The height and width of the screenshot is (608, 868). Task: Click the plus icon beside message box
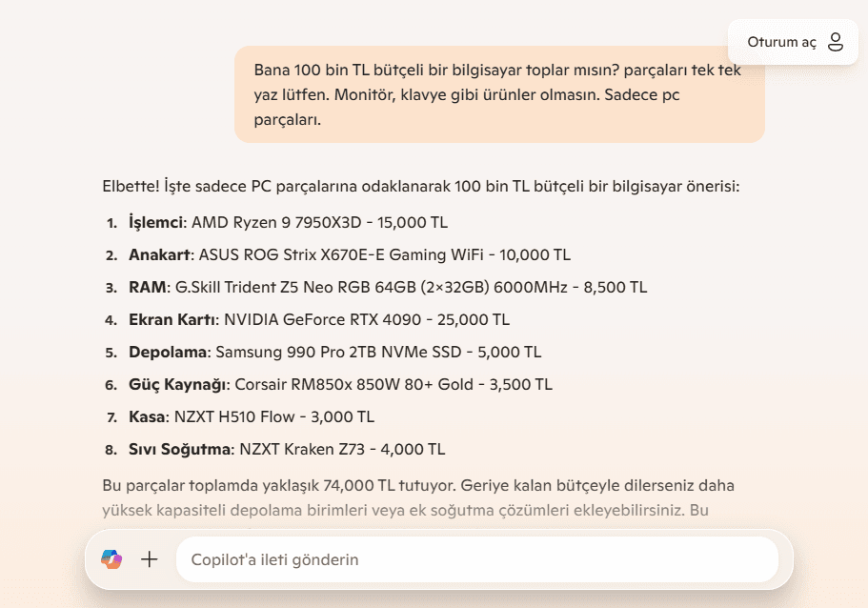coord(150,559)
